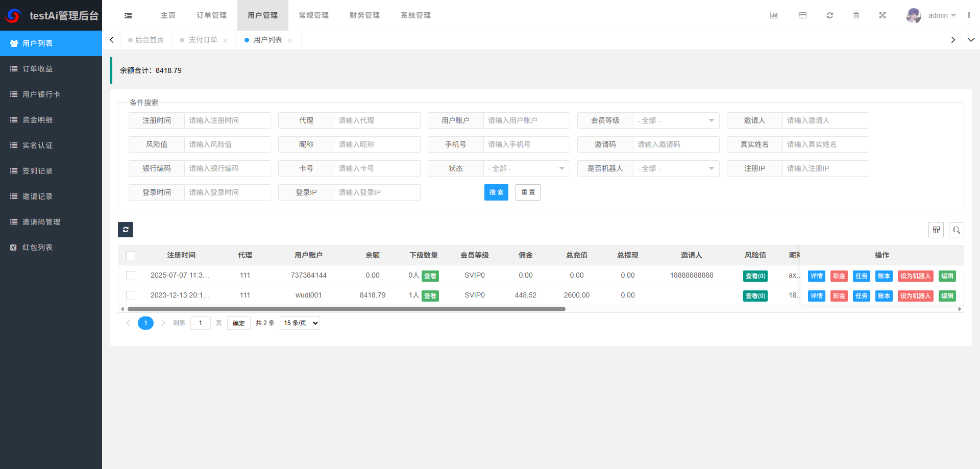Click the page number input field
The height and width of the screenshot is (469, 980).
pos(200,323)
